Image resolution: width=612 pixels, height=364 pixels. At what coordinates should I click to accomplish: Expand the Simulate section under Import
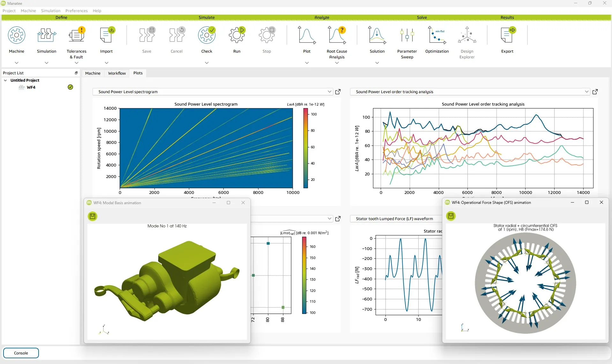[106, 63]
